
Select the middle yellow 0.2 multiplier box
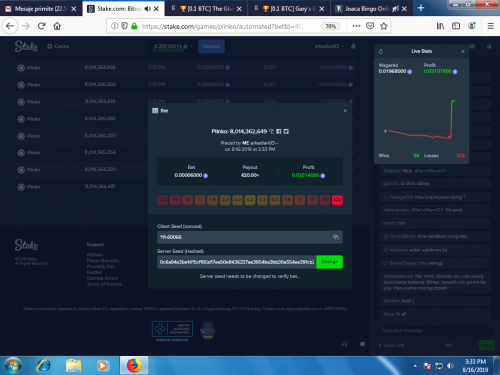click(250, 200)
